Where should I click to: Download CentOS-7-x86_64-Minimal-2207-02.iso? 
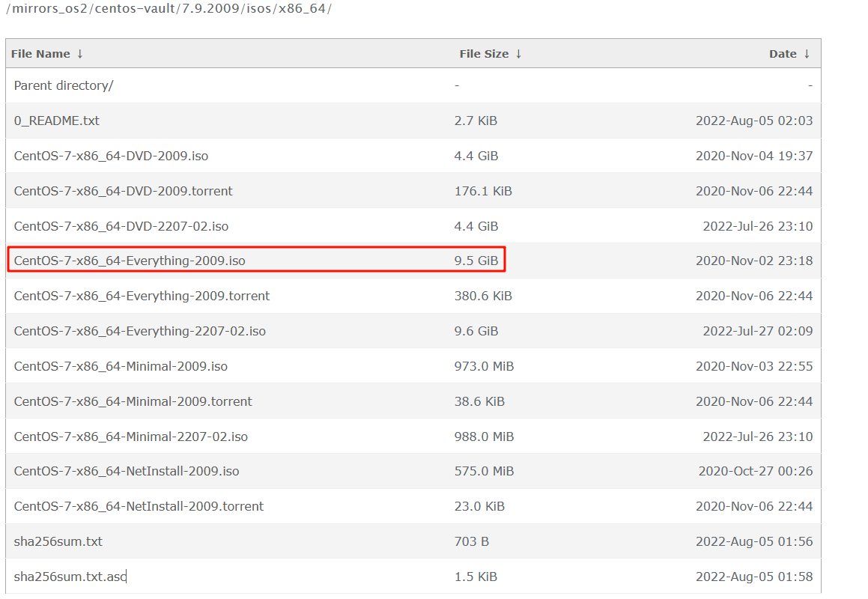(x=130, y=437)
